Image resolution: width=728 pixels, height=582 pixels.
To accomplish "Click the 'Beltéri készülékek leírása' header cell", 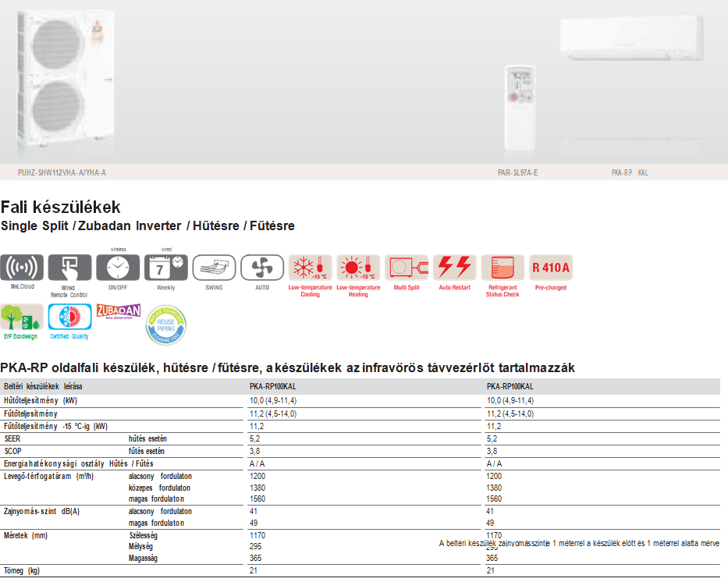I will (43, 387).
